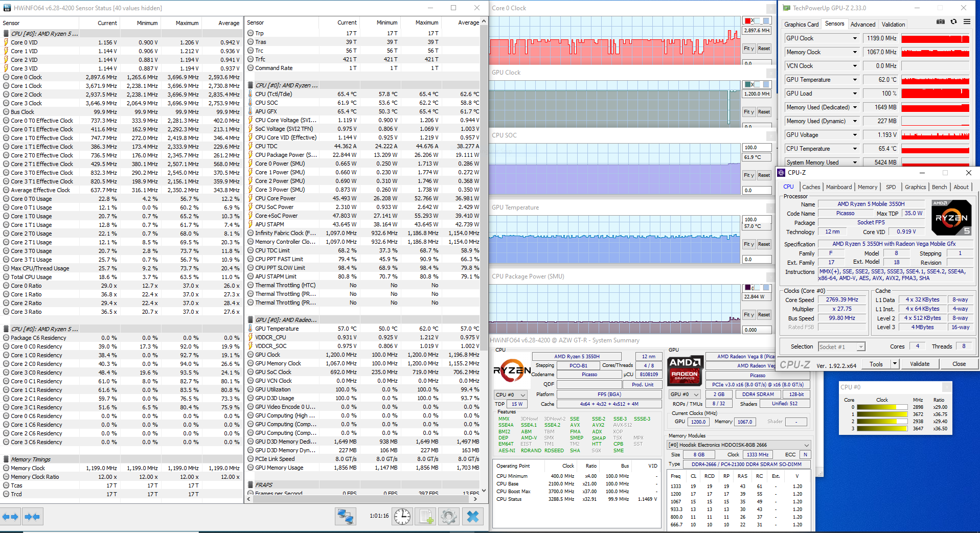This screenshot has width=980, height=533.
Task: Click the Tools button in CPU-Z
Action: (x=876, y=364)
